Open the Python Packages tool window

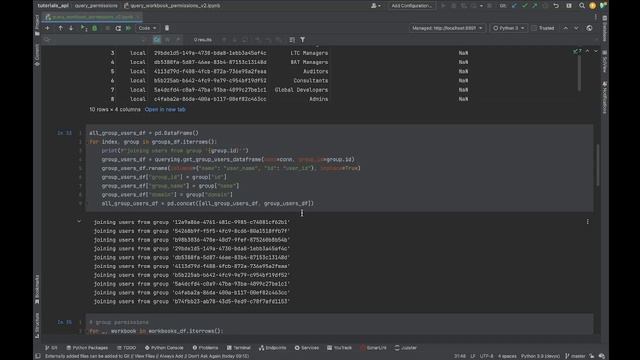click(x=87, y=348)
